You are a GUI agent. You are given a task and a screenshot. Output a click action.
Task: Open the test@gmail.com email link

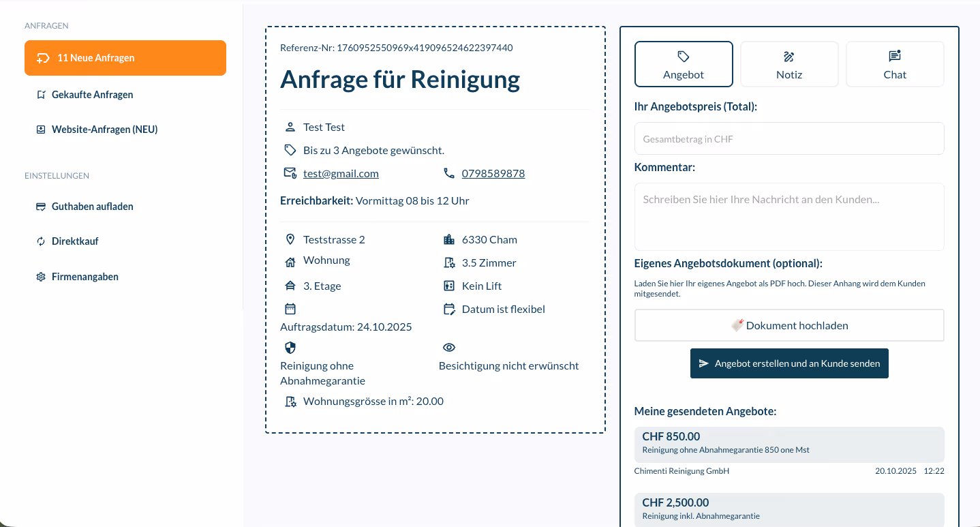coord(341,173)
